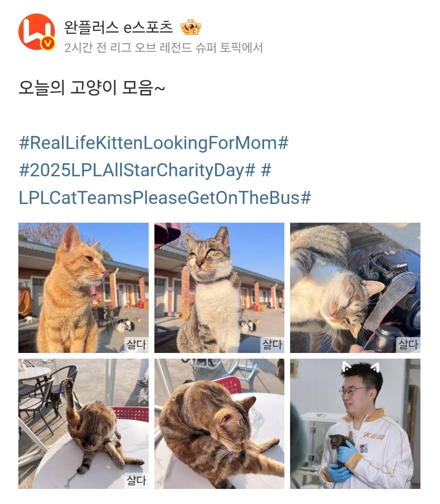Tap the 살다 live badge on gray-white cat photo
Screen dimensions: 440x504
point(272,344)
